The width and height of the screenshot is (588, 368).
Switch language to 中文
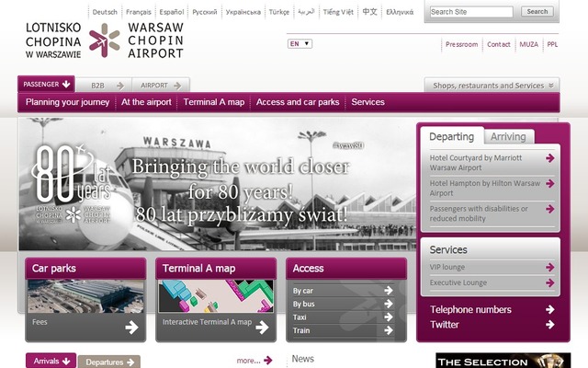(x=369, y=12)
